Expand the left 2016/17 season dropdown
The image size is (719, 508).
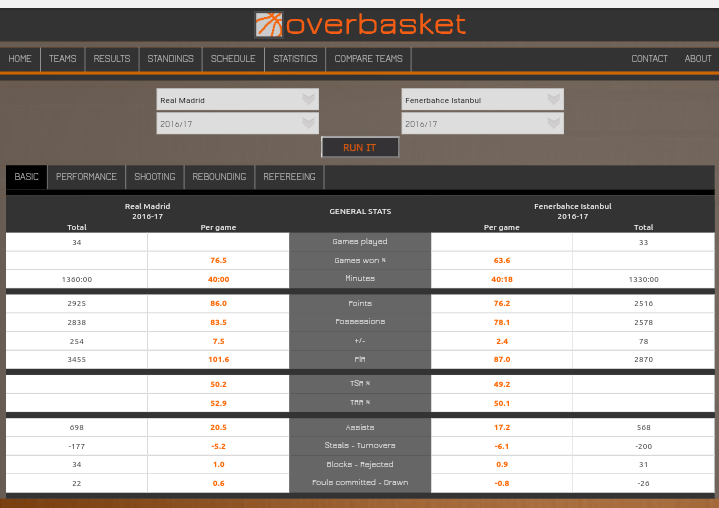[238, 123]
